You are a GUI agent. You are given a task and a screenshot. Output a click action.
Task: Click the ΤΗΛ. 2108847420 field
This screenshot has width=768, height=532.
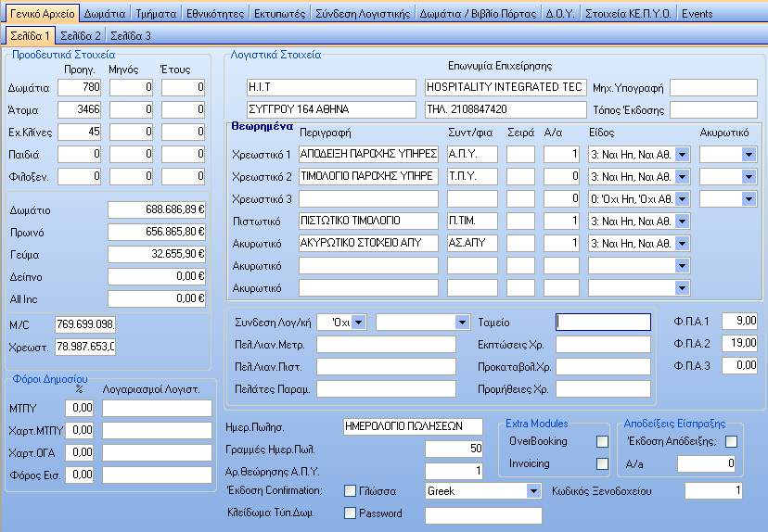click(x=506, y=109)
